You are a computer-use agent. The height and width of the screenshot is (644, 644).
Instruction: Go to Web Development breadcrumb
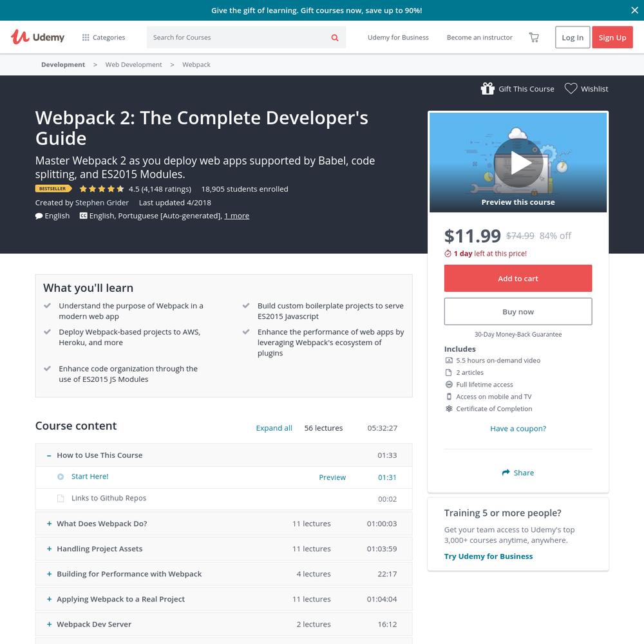pos(133,64)
